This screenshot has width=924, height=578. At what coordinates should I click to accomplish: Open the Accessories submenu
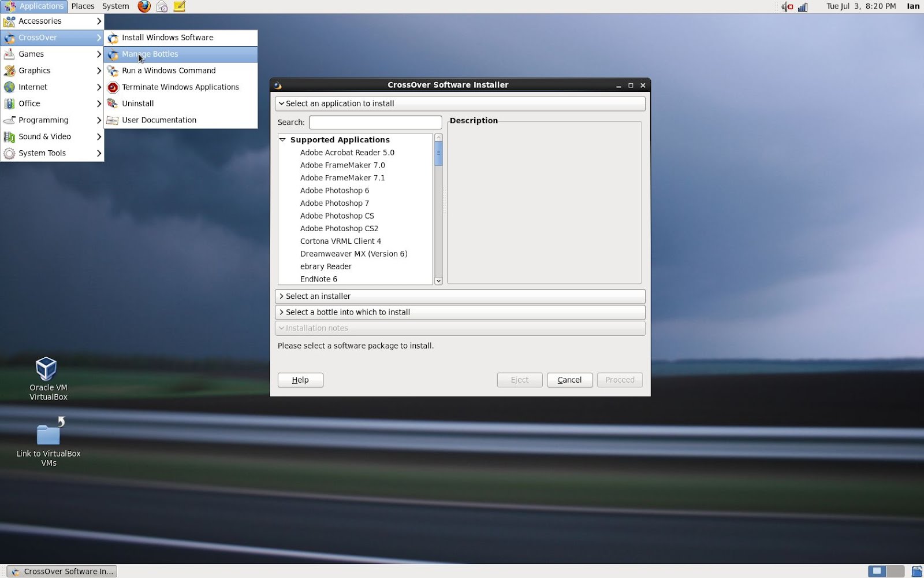click(x=52, y=21)
